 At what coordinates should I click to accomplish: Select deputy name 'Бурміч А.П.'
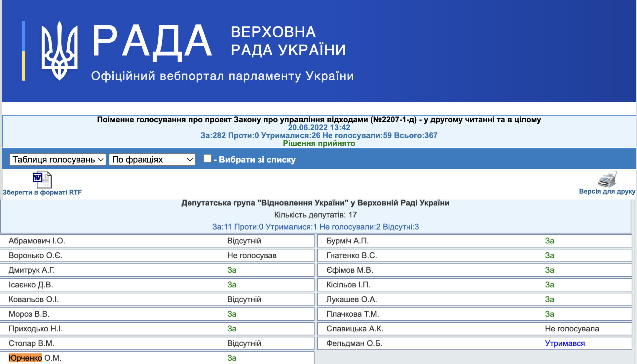[x=348, y=241]
